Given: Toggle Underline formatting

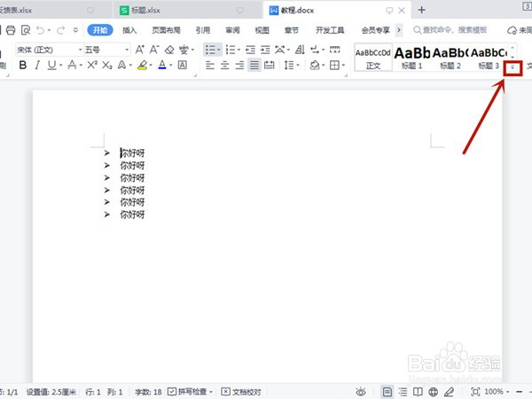Looking at the screenshot, I should [x=51, y=65].
